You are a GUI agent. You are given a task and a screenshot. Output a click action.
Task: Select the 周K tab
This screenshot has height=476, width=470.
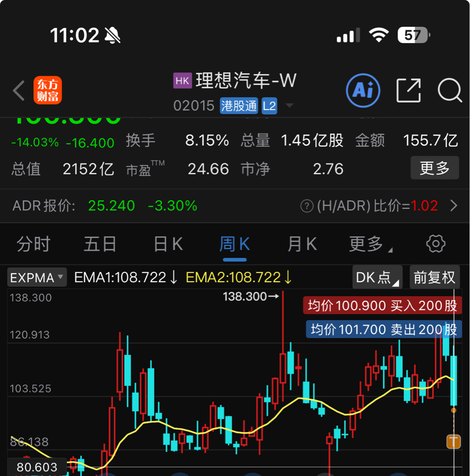(235, 244)
